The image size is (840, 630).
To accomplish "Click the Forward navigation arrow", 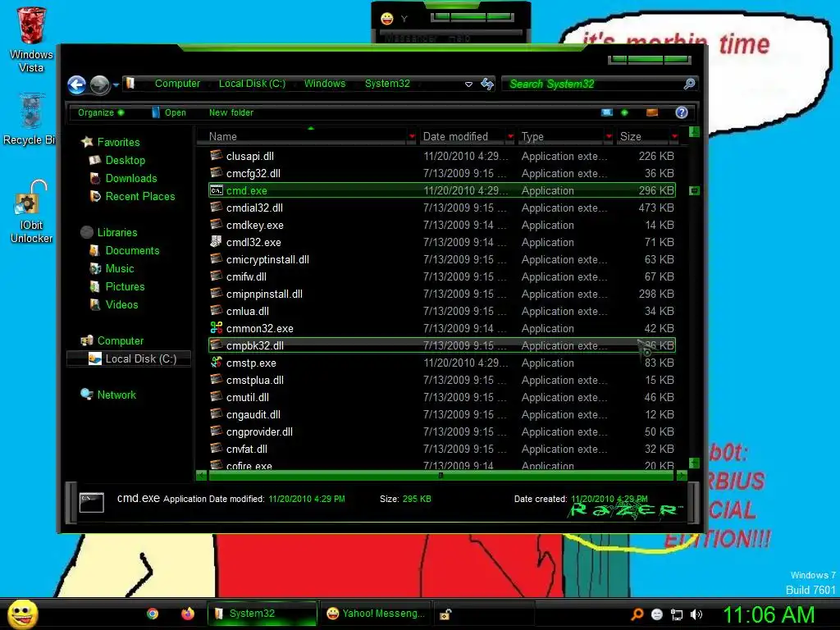I will coord(99,84).
